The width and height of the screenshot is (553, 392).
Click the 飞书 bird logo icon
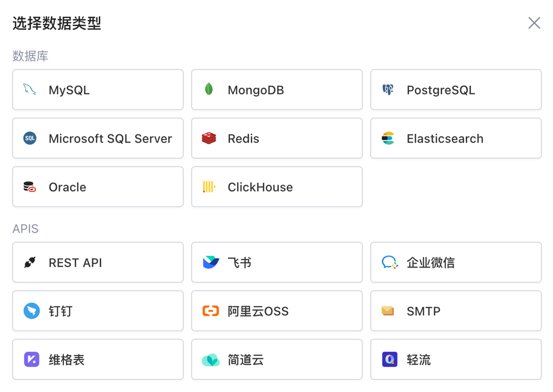[211, 262]
